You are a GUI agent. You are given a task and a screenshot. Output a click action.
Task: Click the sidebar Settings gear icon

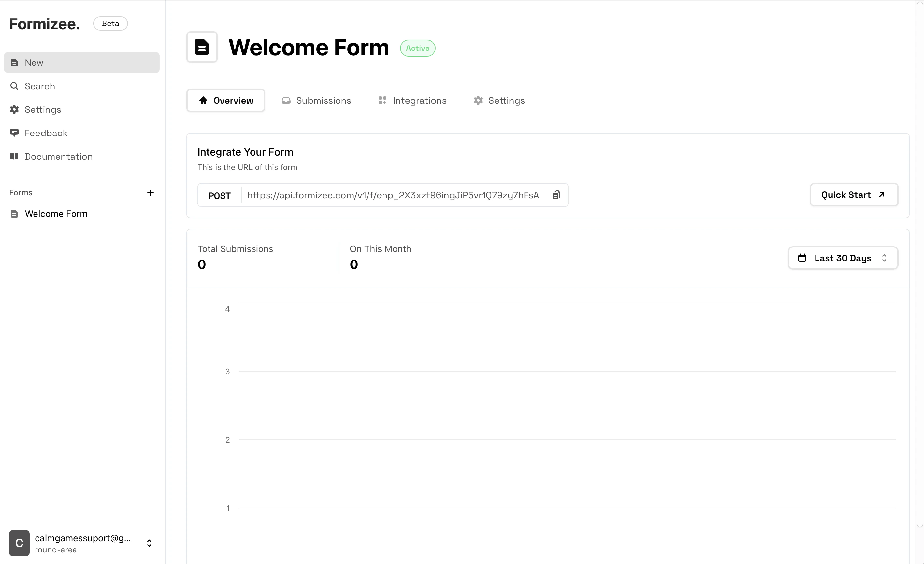pos(14,109)
